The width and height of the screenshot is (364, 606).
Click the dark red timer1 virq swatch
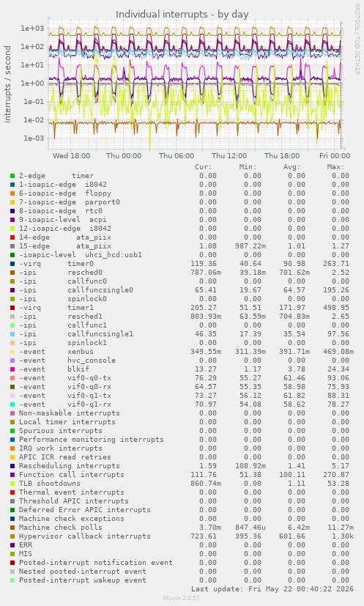(12, 308)
